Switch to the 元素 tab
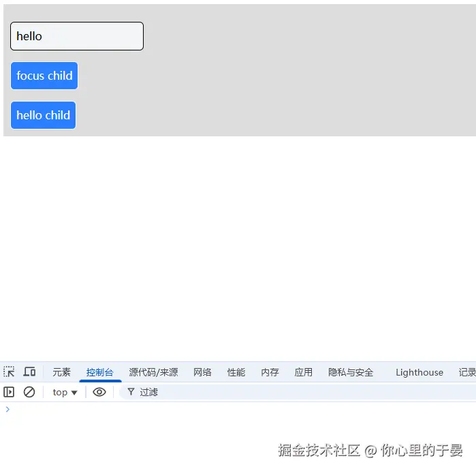Image resolution: width=476 pixels, height=471 pixels. (61, 372)
